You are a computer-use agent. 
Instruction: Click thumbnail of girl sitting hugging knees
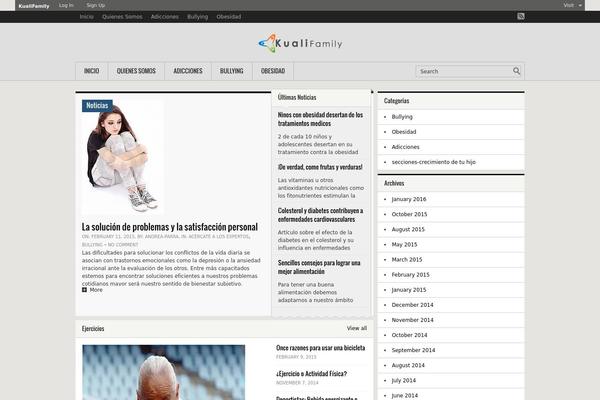(x=123, y=158)
